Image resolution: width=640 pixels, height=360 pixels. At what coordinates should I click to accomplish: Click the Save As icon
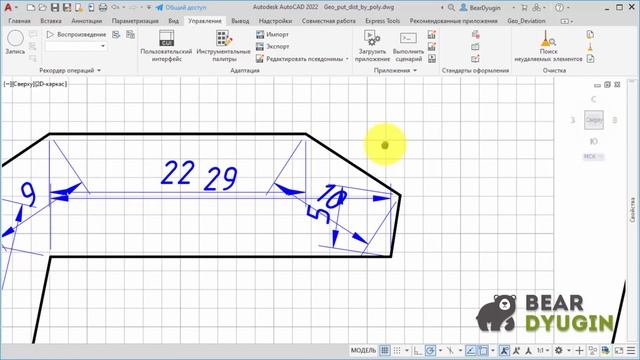tap(67, 7)
